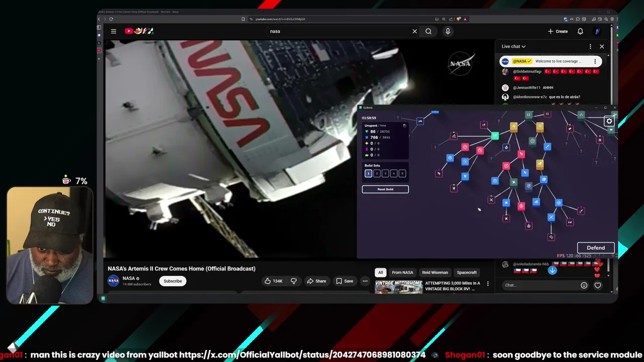Click Reset Build in Outhold
Viewport: 644px width, 362px height.
coord(385,189)
